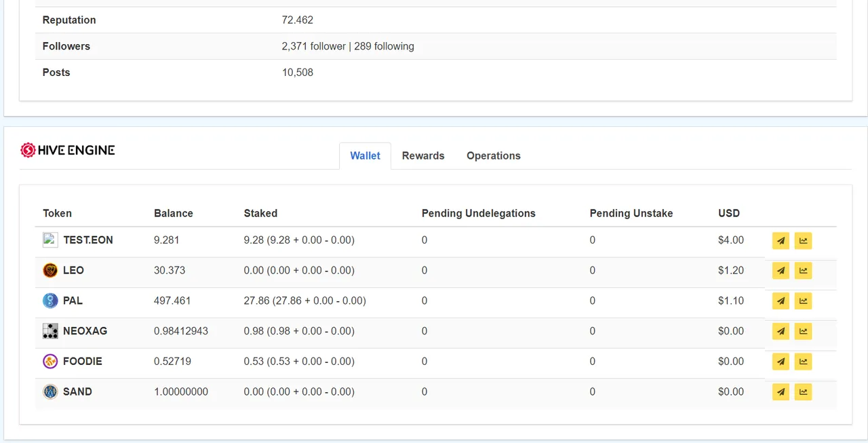This screenshot has width=868, height=443.
Task: Click the Balance column header
Action: coord(174,213)
